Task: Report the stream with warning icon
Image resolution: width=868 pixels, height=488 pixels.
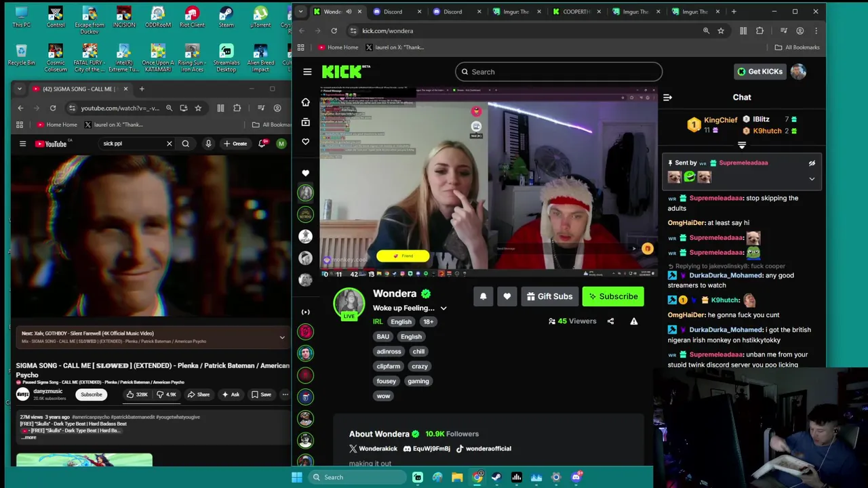Action: click(633, 321)
